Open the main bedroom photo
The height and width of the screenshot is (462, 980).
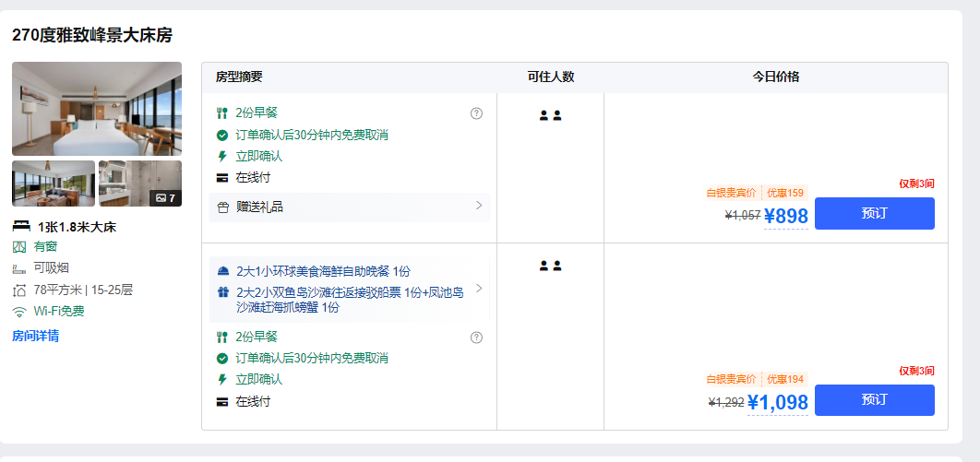[x=97, y=109]
